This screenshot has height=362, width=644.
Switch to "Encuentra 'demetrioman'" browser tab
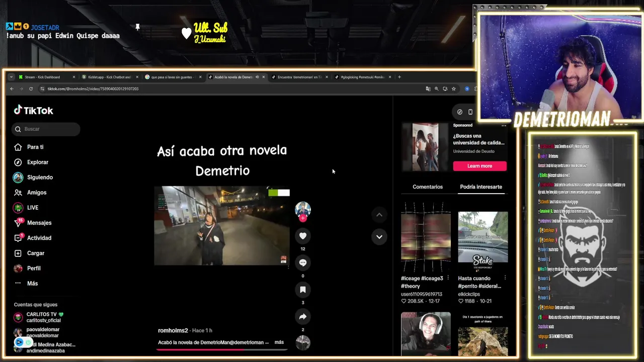tap(299, 77)
